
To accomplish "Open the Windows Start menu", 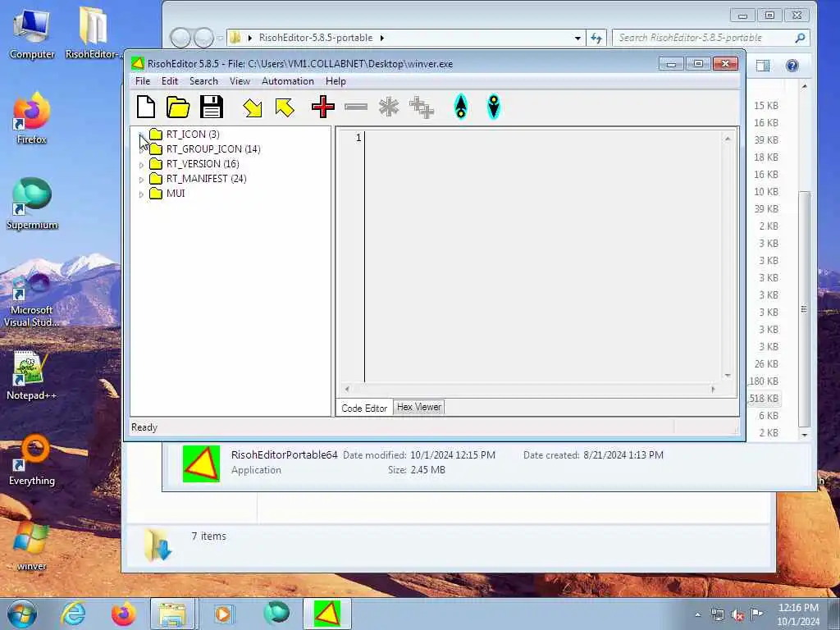I will click(x=21, y=614).
